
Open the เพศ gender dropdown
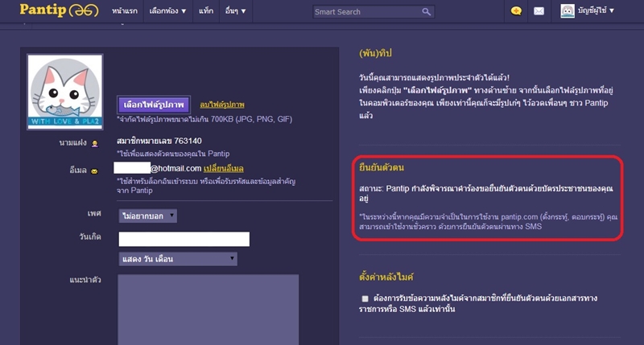pyautogui.click(x=148, y=216)
